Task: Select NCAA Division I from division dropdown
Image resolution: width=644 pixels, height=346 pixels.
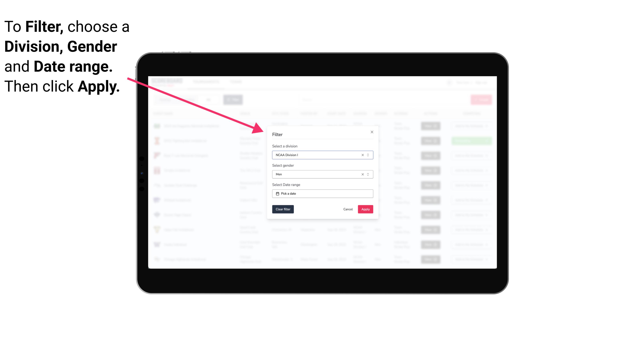Action: tap(322, 155)
